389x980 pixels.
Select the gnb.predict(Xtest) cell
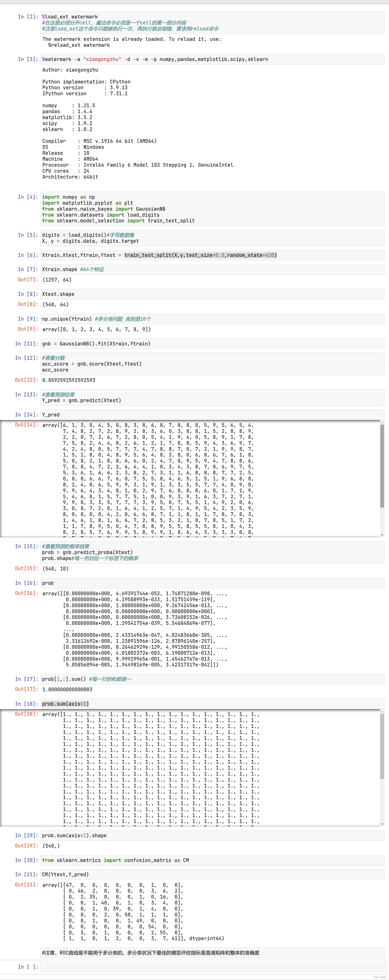pos(212,398)
